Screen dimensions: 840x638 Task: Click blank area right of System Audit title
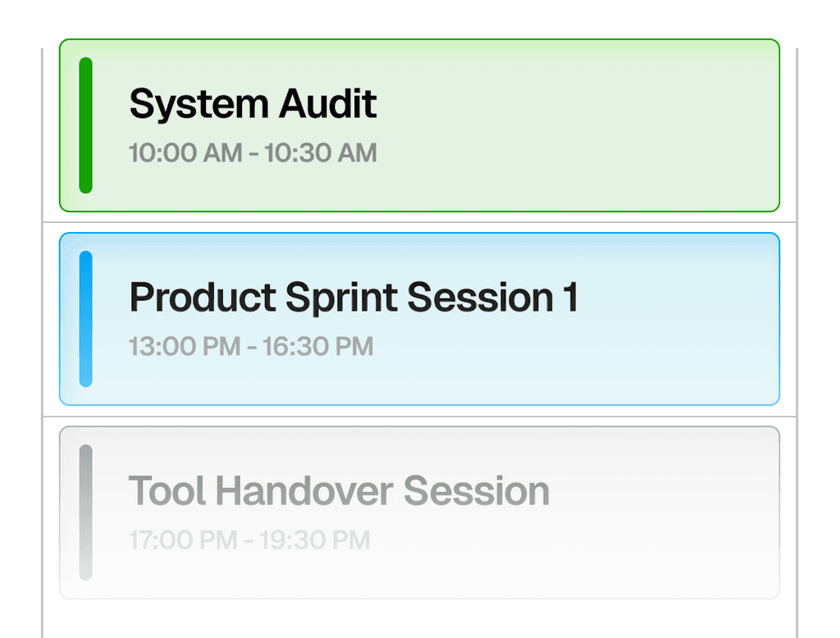point(573,104)
